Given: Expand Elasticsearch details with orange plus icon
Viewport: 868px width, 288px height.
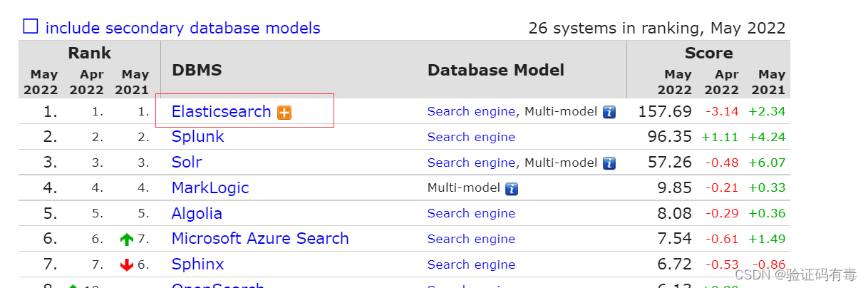Looking at the screenshot, I should (x=284, y=113).
